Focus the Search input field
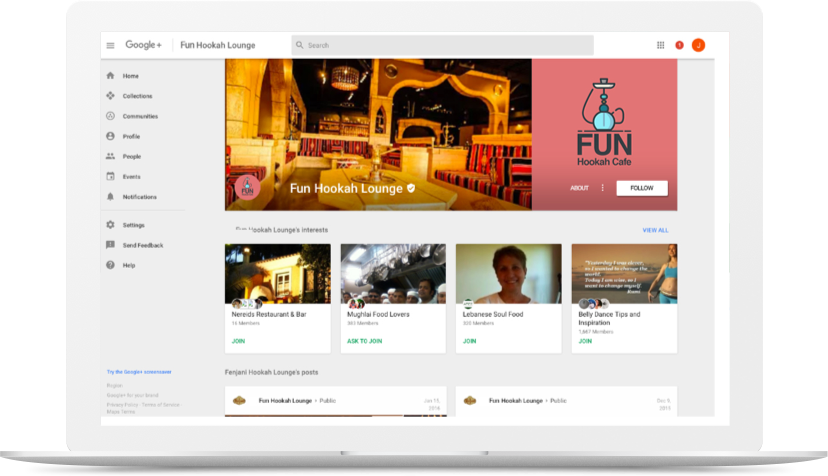Viewport: 828px width, 476px height. [443, 45]
